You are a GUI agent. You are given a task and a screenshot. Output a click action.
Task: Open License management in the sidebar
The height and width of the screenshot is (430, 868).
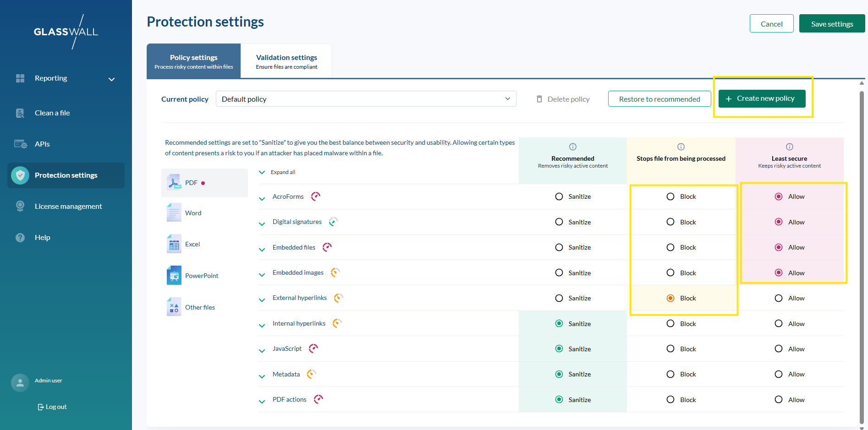tap(68, 207)
